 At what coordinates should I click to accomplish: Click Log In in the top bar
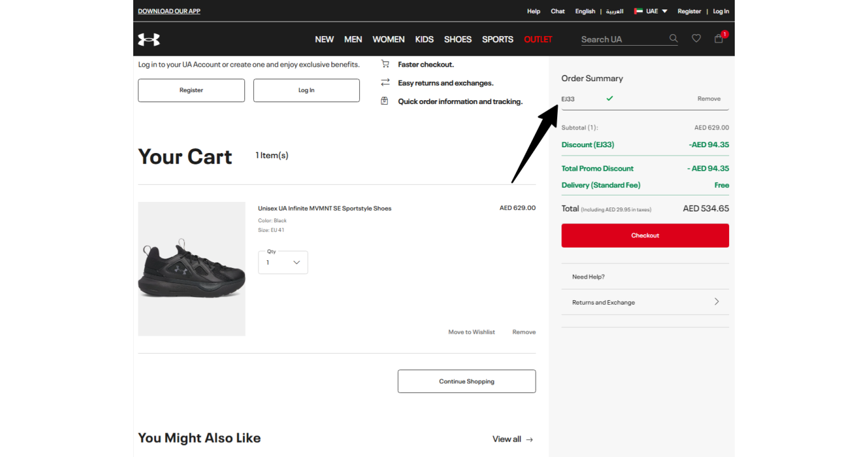(x=721, y=11)
